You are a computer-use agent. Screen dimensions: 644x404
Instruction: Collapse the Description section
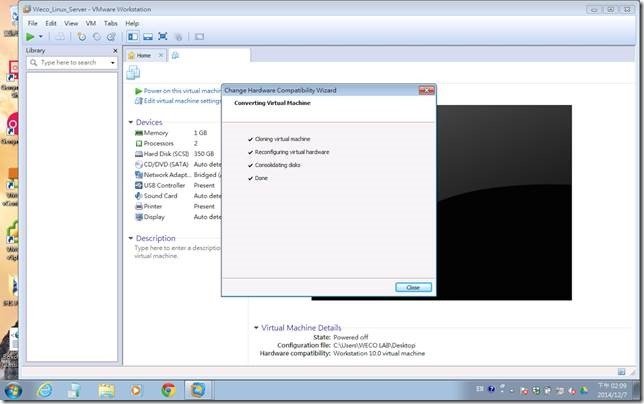(x=131, y=238)
